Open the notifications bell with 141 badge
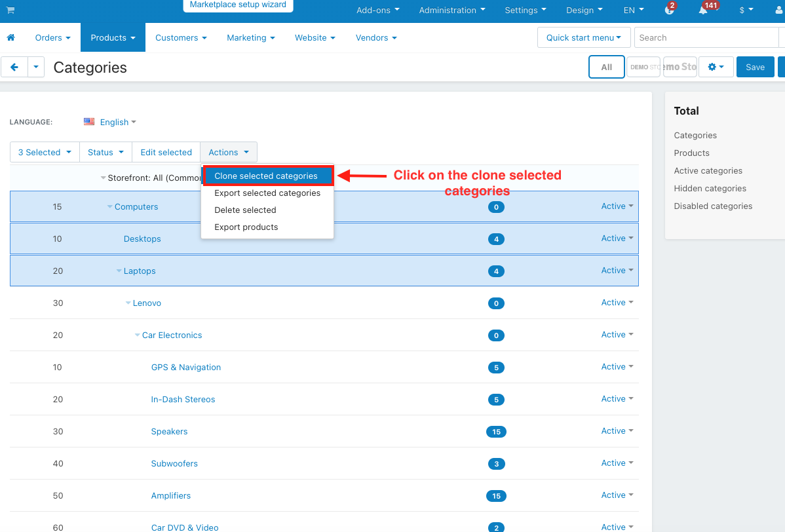Image resolution: width=785 pixels, height=532 pixels. click(x=703, y=10)
